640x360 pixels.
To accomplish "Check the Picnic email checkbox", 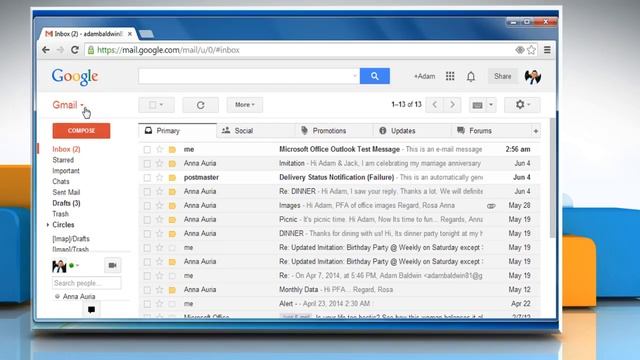I will tap(147, 220).
